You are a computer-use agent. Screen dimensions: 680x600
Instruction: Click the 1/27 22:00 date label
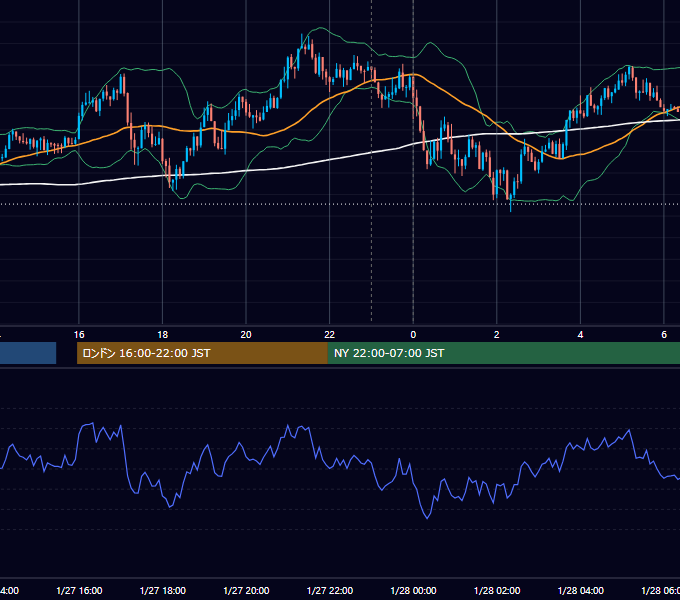pos(330,590)
